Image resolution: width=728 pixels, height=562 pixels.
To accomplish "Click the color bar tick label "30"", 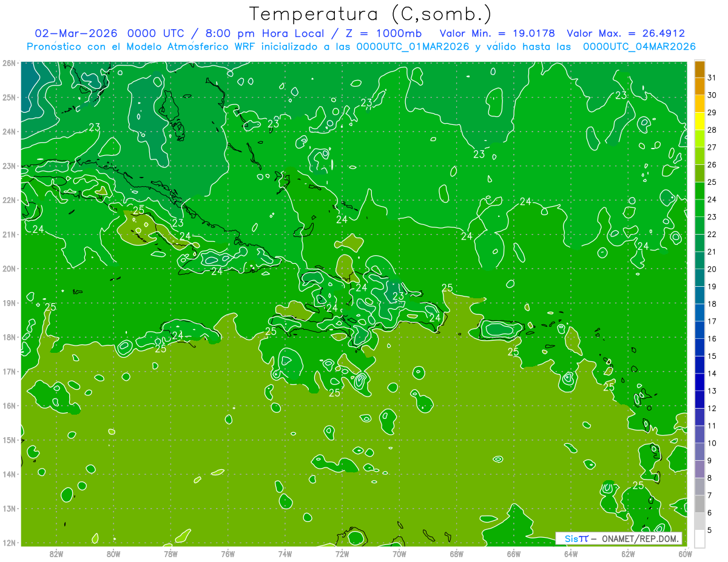I will click(x=712, y=95).
